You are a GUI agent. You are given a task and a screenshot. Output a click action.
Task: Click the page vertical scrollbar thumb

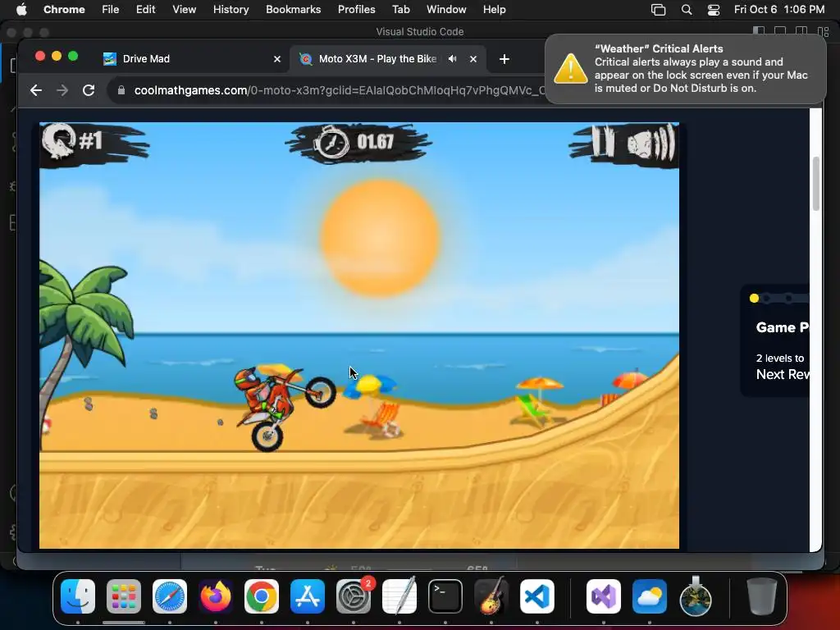816,184
